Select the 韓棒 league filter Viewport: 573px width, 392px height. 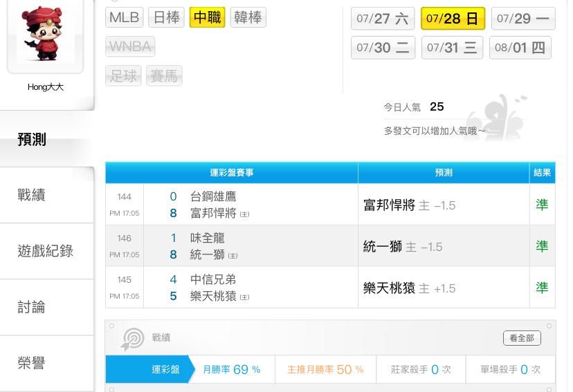click(x=248, y=17)
